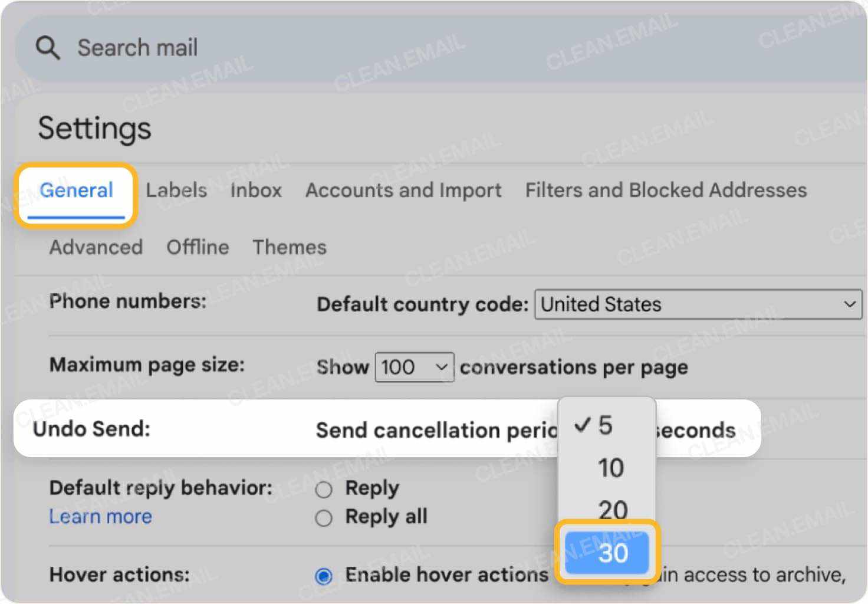Switch to the General settings tab
Viewport: 868px width, 604px height.
(76, 190)
